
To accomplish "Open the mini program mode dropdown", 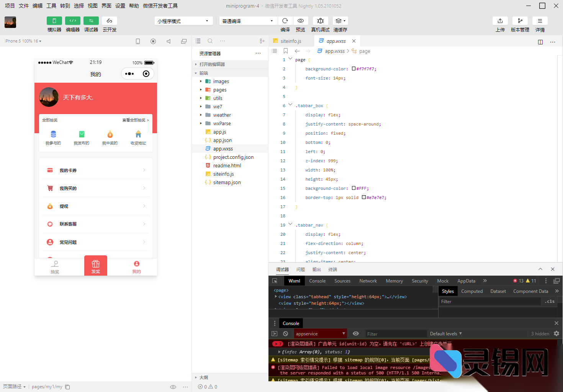I will (183, 21).
